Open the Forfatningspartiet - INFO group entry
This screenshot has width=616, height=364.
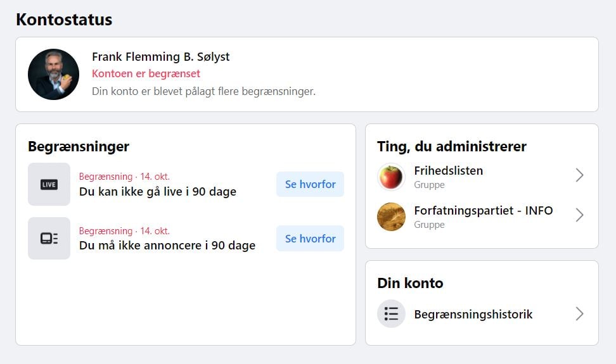coord(482,217)
